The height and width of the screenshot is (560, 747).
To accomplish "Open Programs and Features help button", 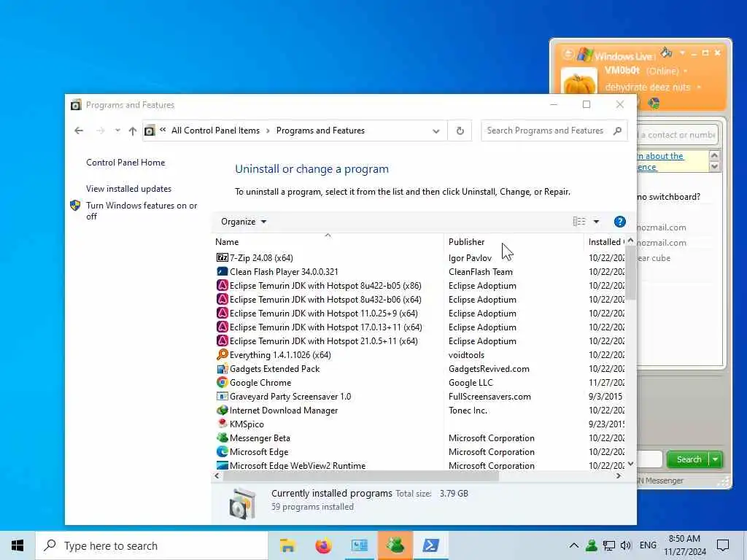I will (x=619, y=222).
